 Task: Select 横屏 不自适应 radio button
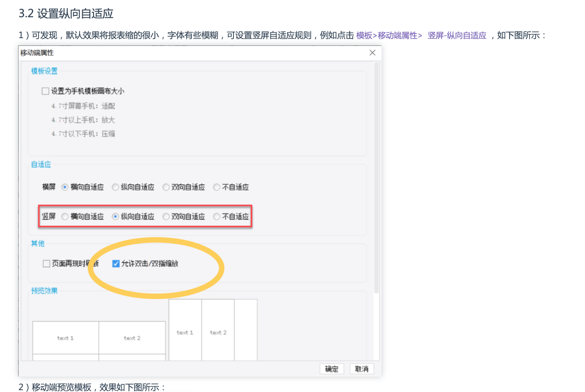tap(217, 187)
